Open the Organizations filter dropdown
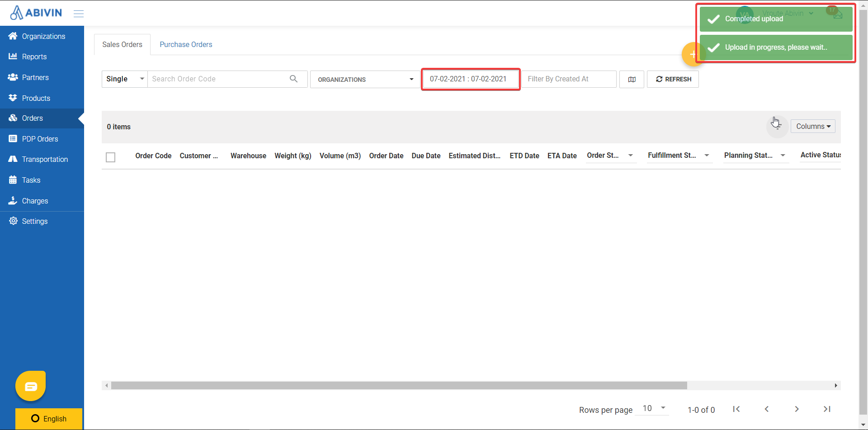Screen dimensions: 868x430 coord(365,79)
